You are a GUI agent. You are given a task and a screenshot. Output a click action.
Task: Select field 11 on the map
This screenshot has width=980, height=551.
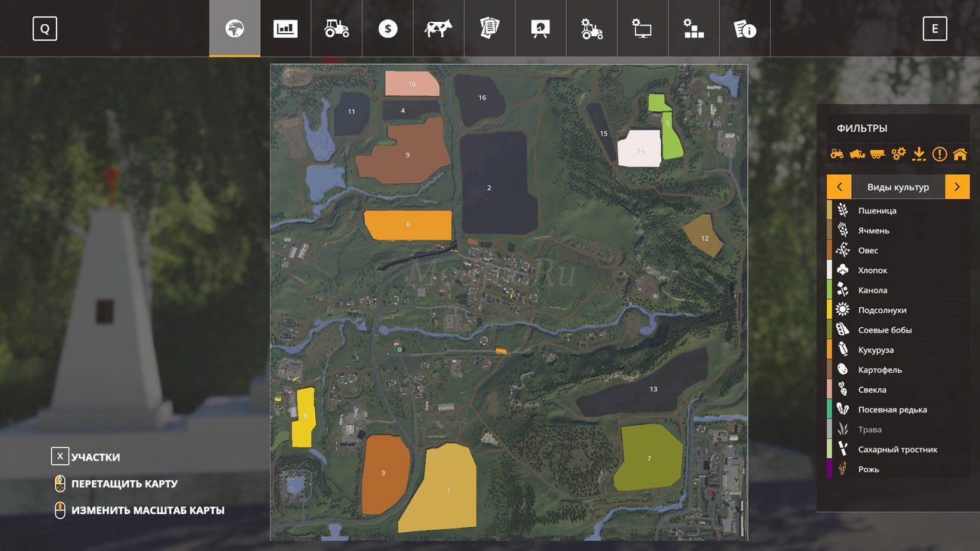(351, 113)
